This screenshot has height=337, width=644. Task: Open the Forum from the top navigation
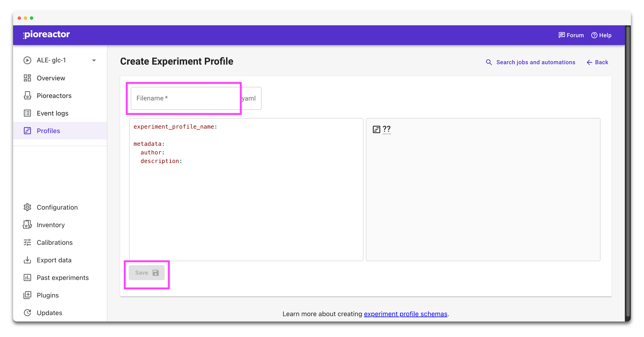(x=571, y=35)
